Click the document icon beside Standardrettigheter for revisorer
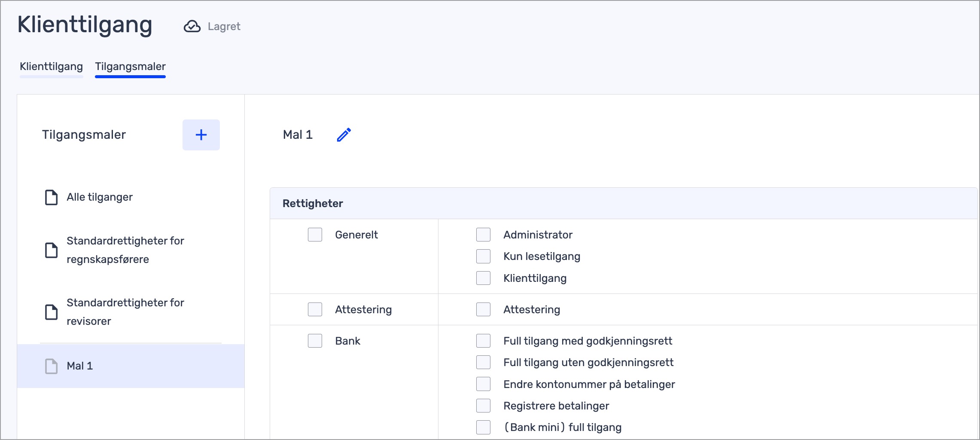 [52, 312]
